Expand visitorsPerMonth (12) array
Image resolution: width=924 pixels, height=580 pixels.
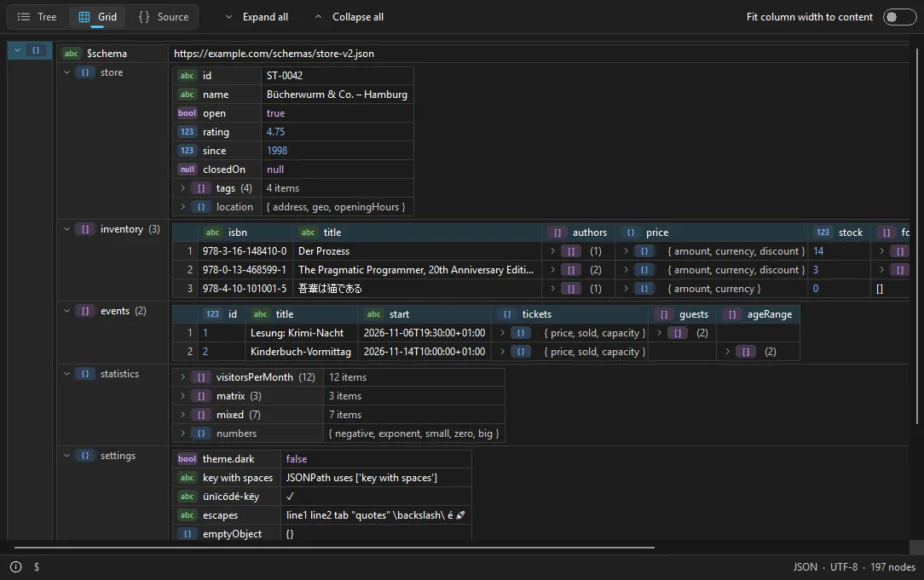tap(182, 376)
